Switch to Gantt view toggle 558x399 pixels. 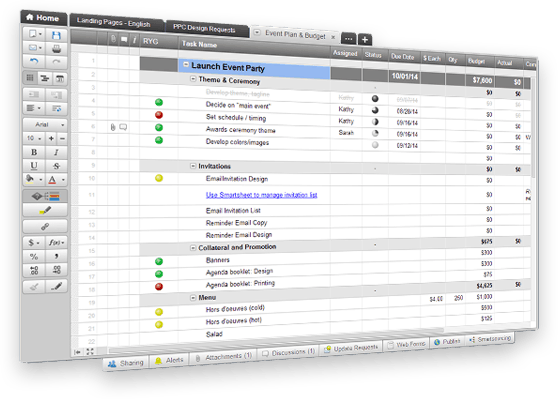click(x=45, y=78)
